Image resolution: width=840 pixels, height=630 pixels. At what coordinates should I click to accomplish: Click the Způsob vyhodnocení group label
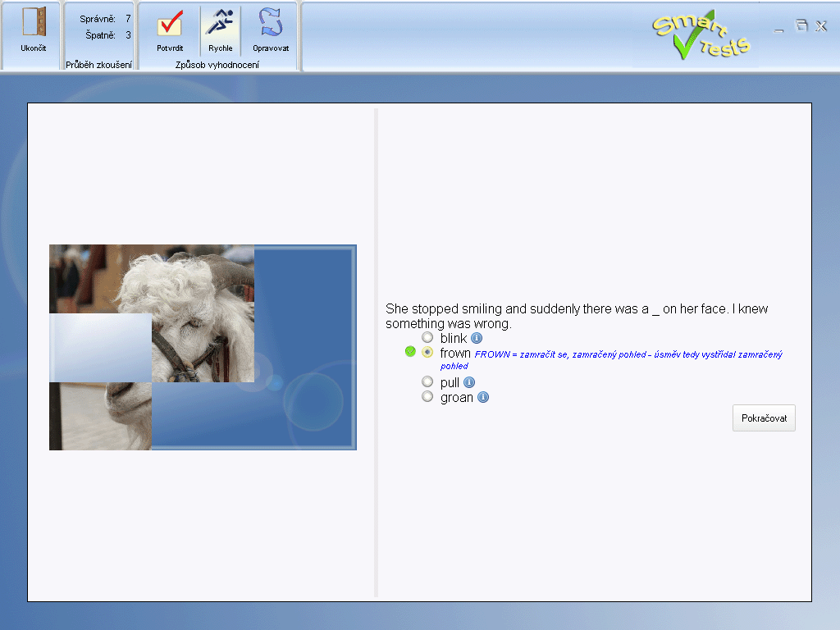pyautogui.click(x=217, y=65)
